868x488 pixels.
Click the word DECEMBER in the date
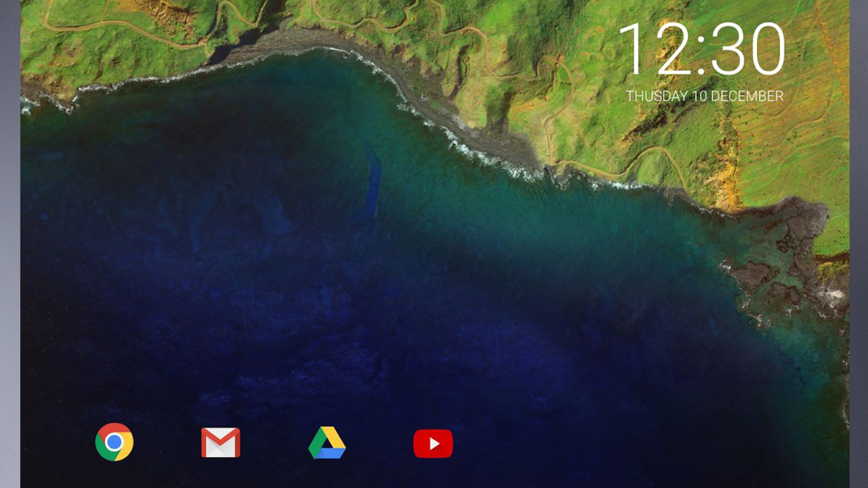point(747,96)
